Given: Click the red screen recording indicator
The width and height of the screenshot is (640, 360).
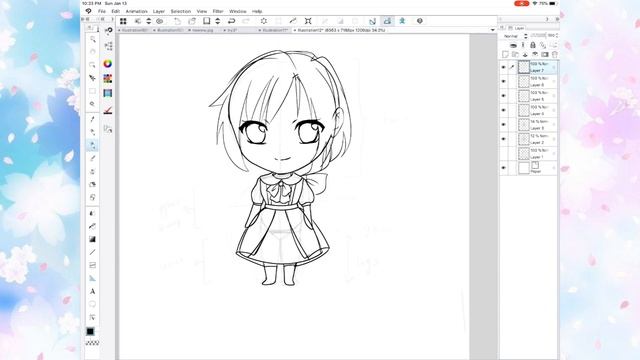Looking at the screenshot, I should [521, 3].
